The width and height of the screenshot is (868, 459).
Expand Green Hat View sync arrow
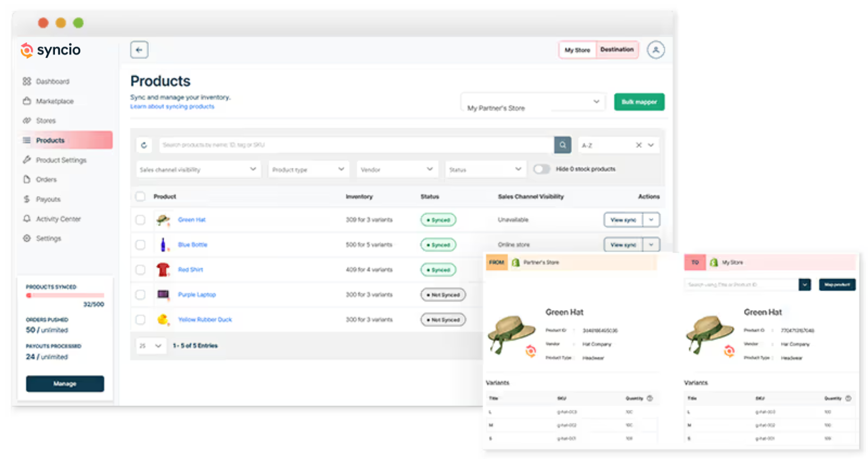(x=651, y=220)
